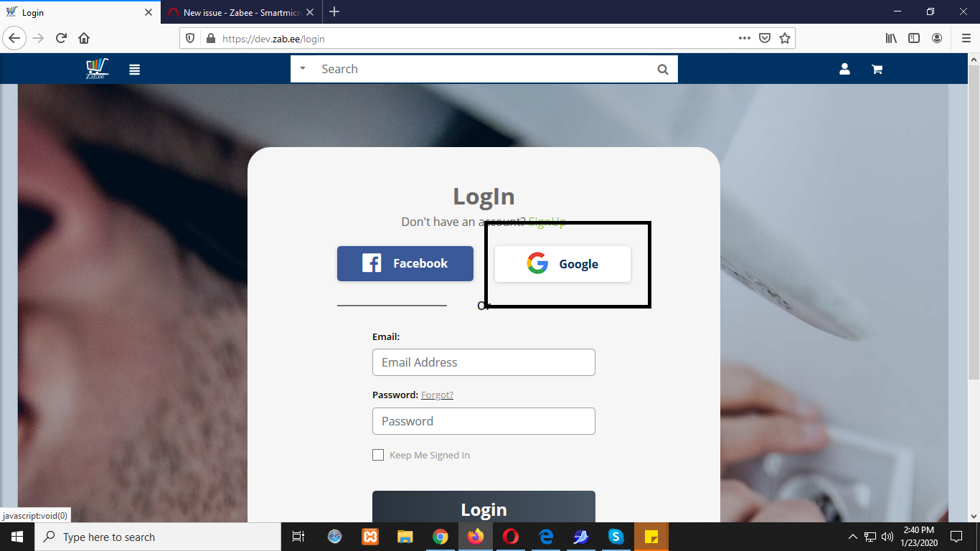Open Sticky Notes from the taskbar
This screenshot has height=551, width=980.
[651, 537]
